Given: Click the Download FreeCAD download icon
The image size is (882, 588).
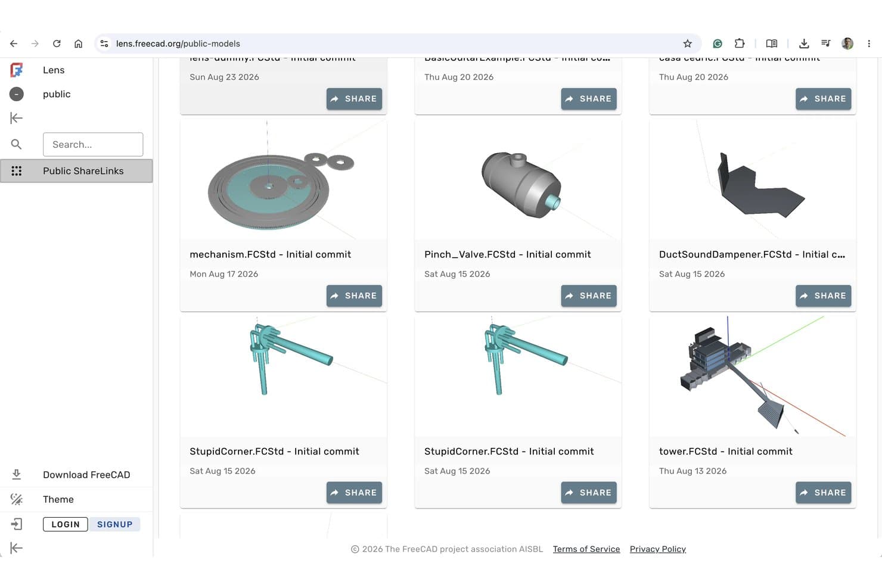Looking at the screenshot, I should (x=17, y=475).
